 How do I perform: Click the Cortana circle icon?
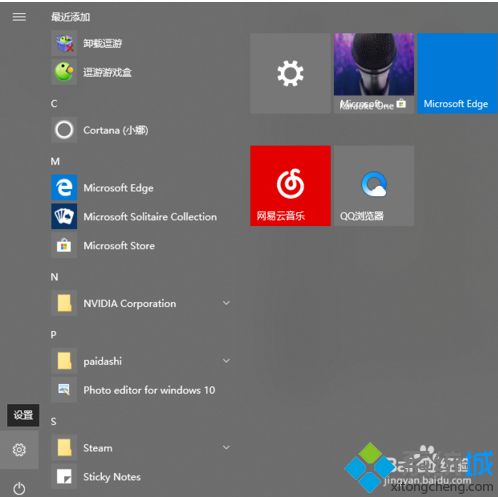pos(64,130)
